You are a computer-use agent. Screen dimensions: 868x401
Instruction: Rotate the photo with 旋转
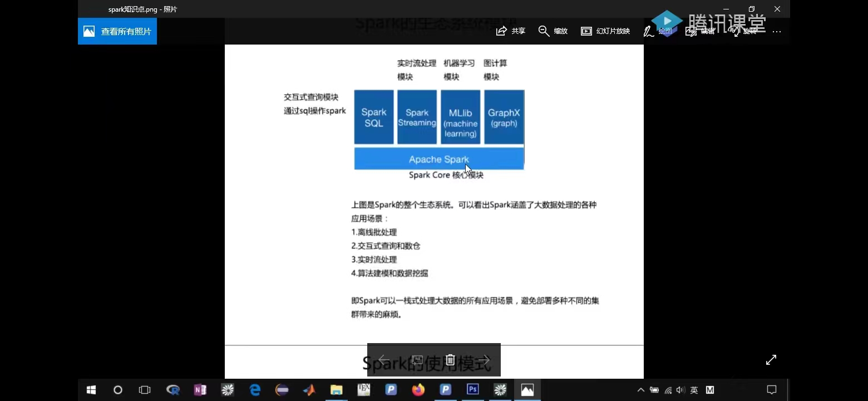click(x=742, y=31)
